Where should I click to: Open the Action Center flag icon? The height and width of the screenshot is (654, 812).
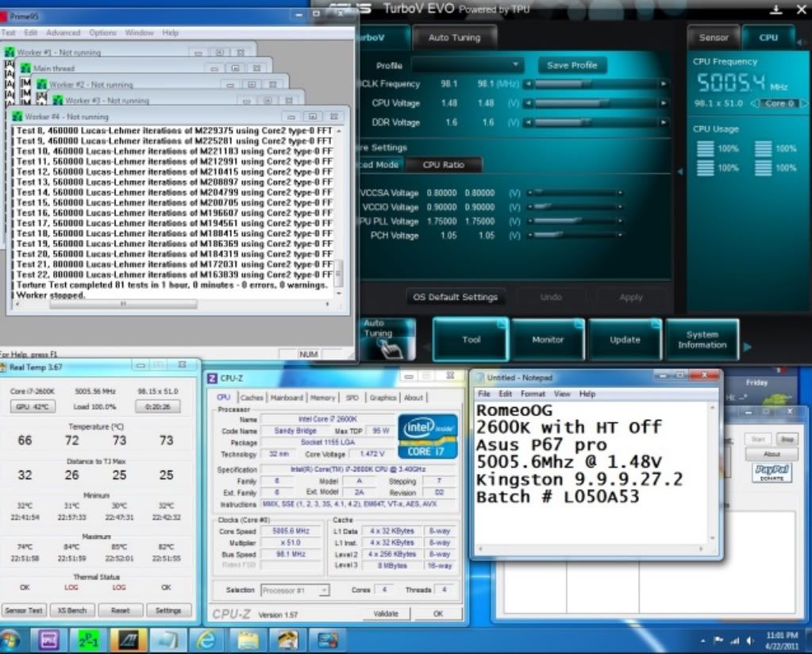coord(718,641)
